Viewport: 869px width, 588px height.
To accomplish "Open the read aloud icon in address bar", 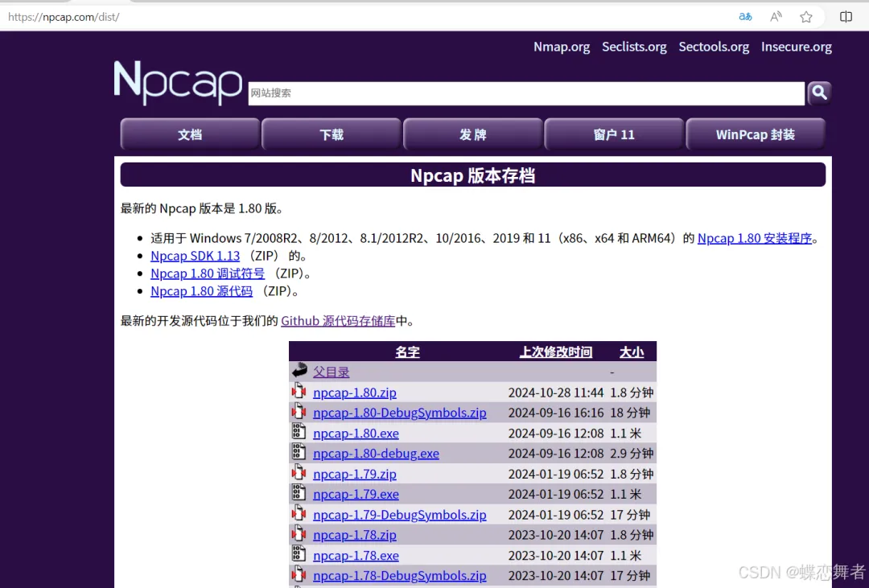I will coord(776,17).
